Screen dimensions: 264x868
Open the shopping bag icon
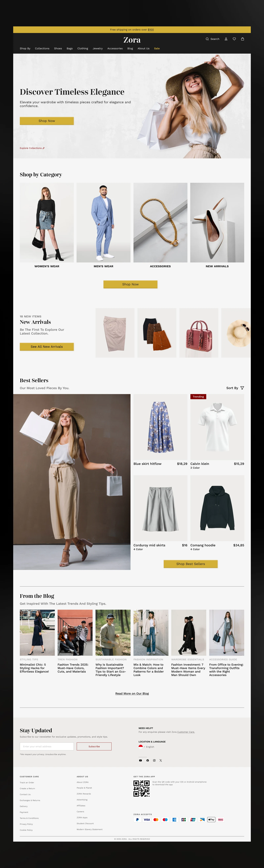(x=242, y=39)
